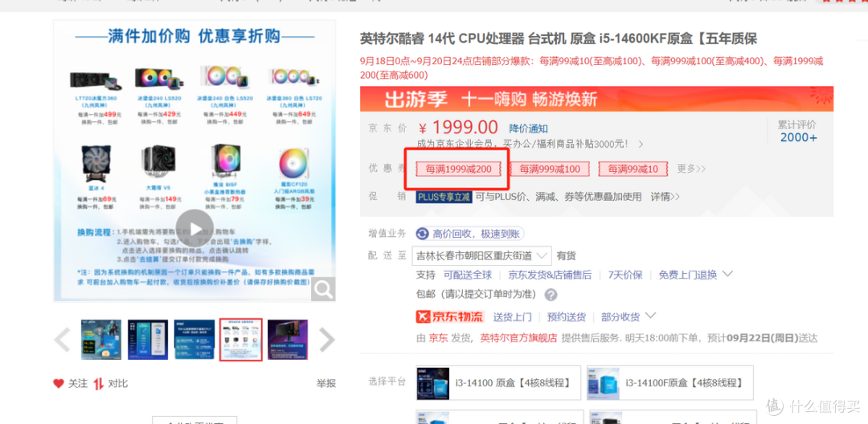Image resolution: width=868 pixels, height=424 pixels.
Task: Click the 可配送全球 support link
Action: 467,275
